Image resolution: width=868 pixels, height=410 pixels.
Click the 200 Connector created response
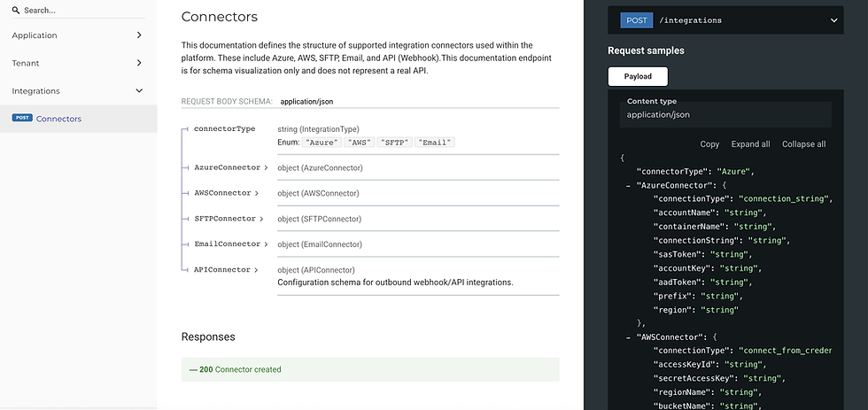coord(370,369)
